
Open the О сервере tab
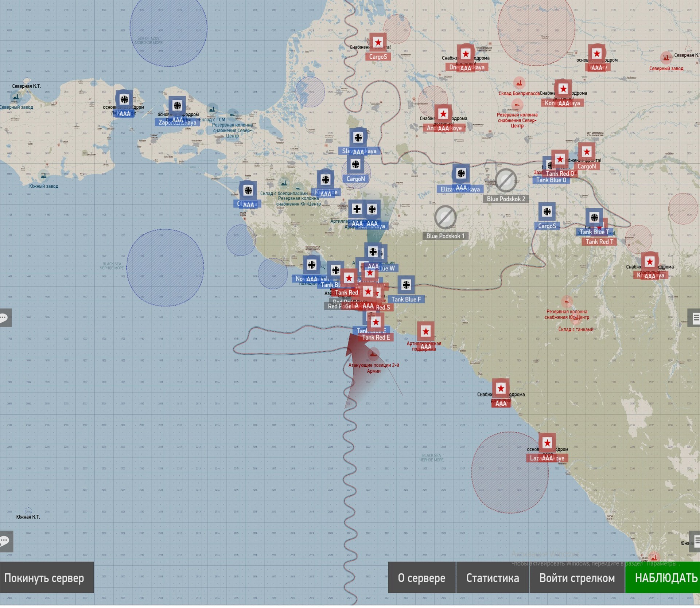click(421, 578)
